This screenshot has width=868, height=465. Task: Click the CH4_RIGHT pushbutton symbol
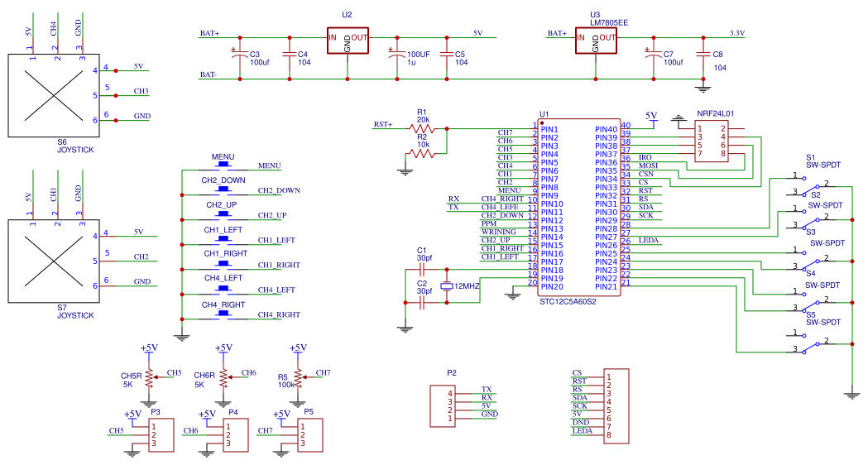click(x=223, y=314)
